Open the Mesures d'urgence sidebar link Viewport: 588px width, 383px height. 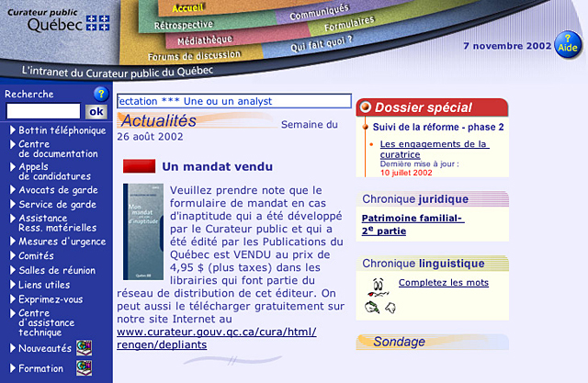62,242
